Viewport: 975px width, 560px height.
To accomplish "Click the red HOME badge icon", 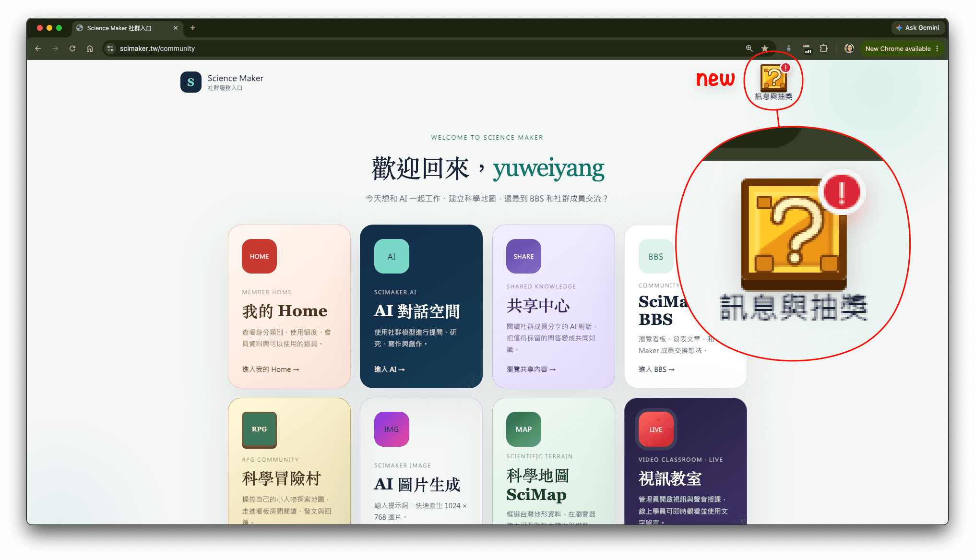I will coord(259,256).
